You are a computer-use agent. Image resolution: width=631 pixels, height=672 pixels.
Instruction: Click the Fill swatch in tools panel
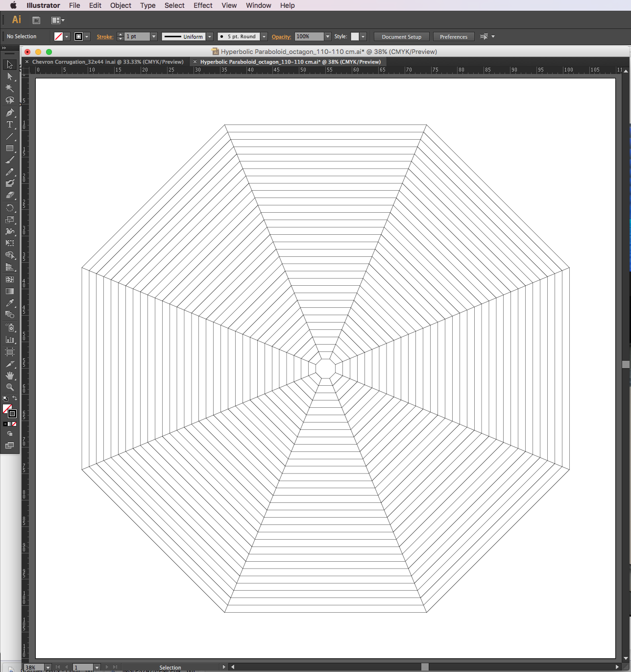point(7,409)
